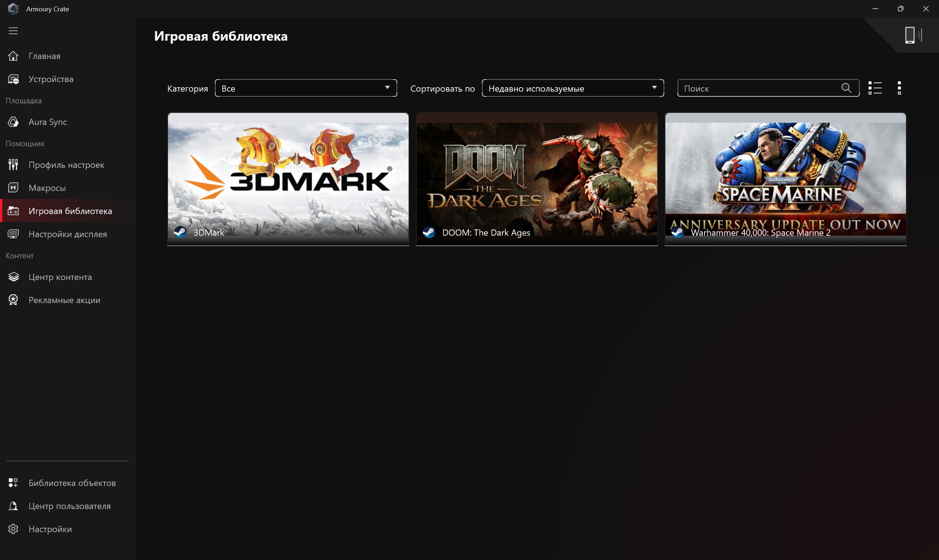Viewport: 939px width, 560px height.
Task: Open Устройства in the sidebar
Action: (68, 79)
